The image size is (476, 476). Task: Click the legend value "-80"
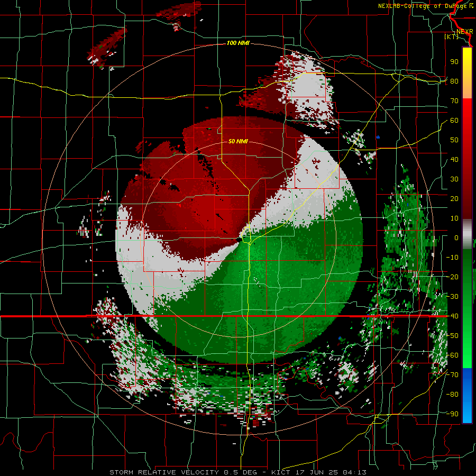point(452,395)
